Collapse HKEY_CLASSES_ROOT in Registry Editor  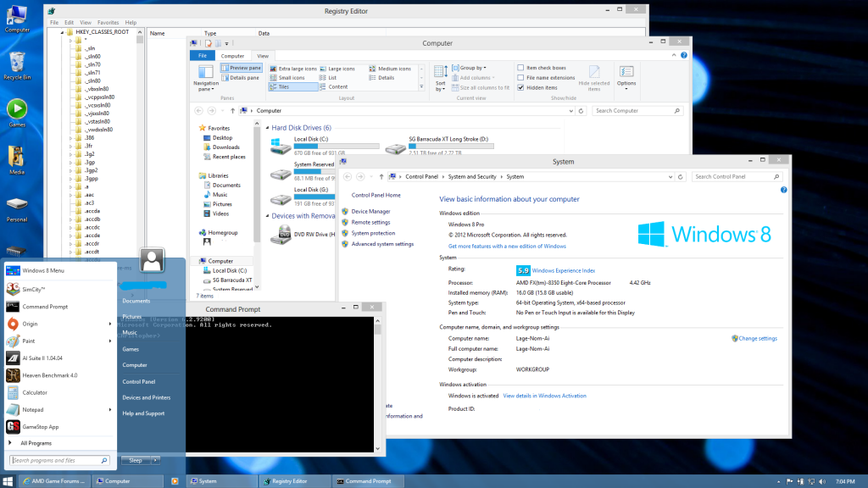(63, 32)
